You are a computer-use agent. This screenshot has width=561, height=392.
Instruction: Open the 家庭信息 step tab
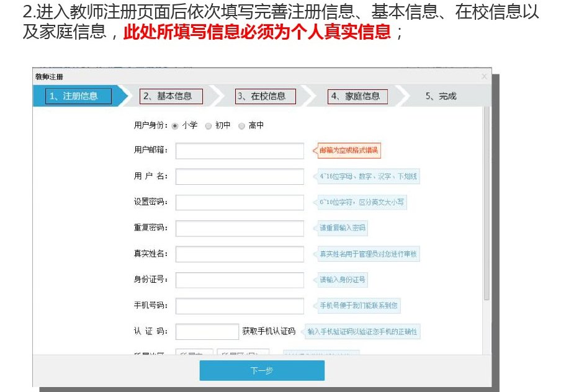click(358, 96)
